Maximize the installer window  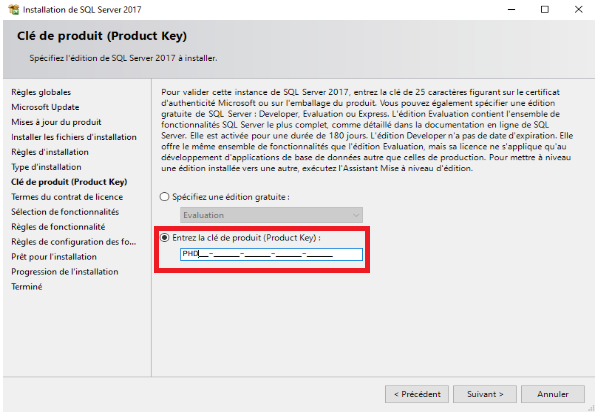tap(545, 10)
